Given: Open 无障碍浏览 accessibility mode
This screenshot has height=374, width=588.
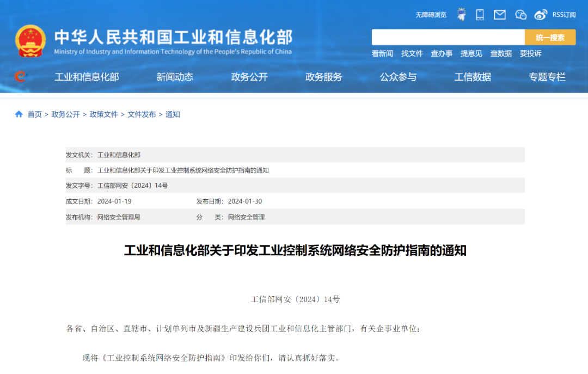Looking at the screenshot, I should [x=431, y=15].
